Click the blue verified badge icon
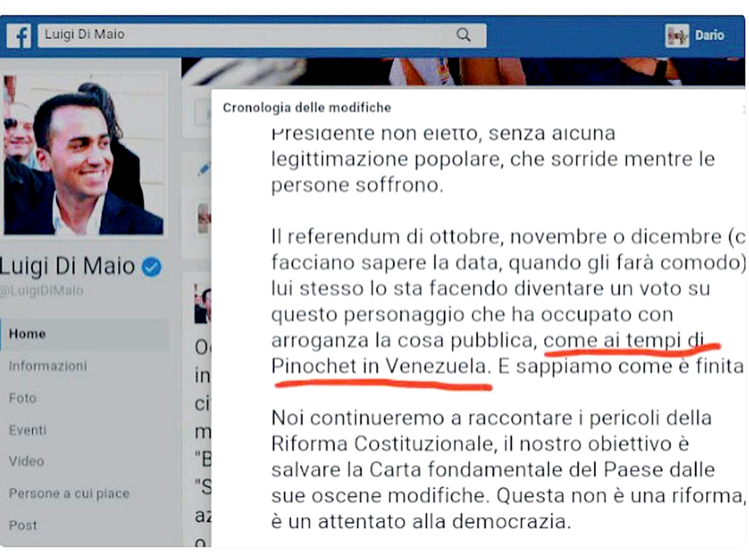The height and width of the screenshot is (560, 749). (152, 267)
